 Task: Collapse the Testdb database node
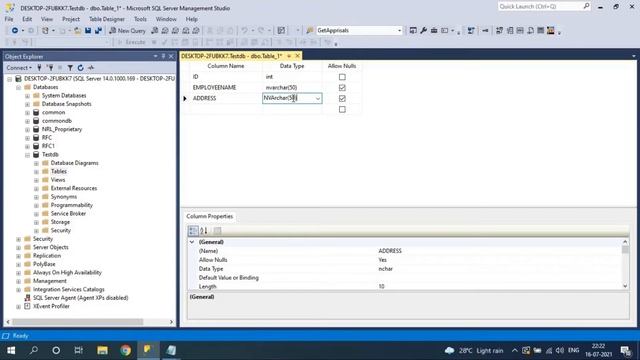27,155
